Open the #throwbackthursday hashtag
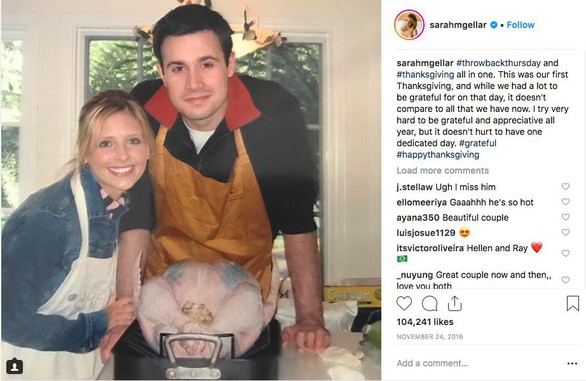This screenshot has height=381, width=586. (499, 63)
